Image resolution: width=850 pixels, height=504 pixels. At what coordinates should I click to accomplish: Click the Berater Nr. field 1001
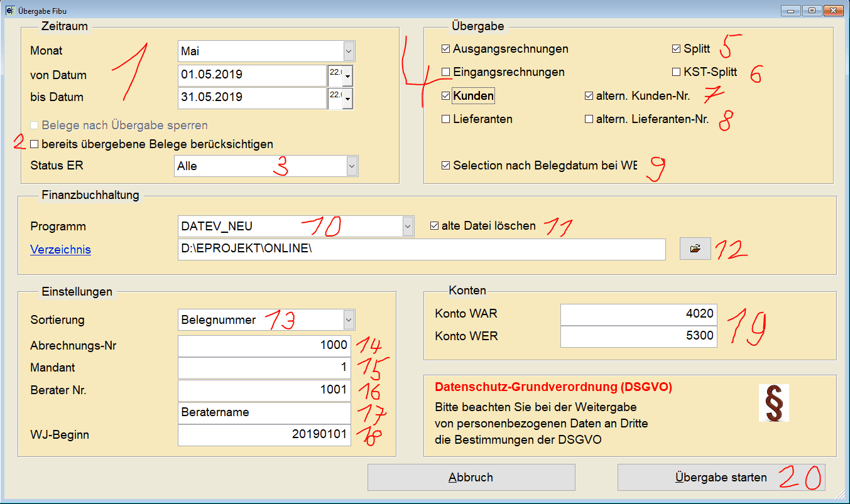[264, 390]
